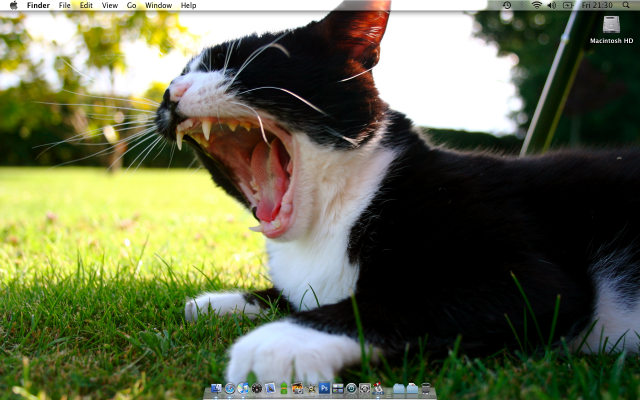
Task: Select the Macintosh HD desktop drive icon
Action: [611, 24]
